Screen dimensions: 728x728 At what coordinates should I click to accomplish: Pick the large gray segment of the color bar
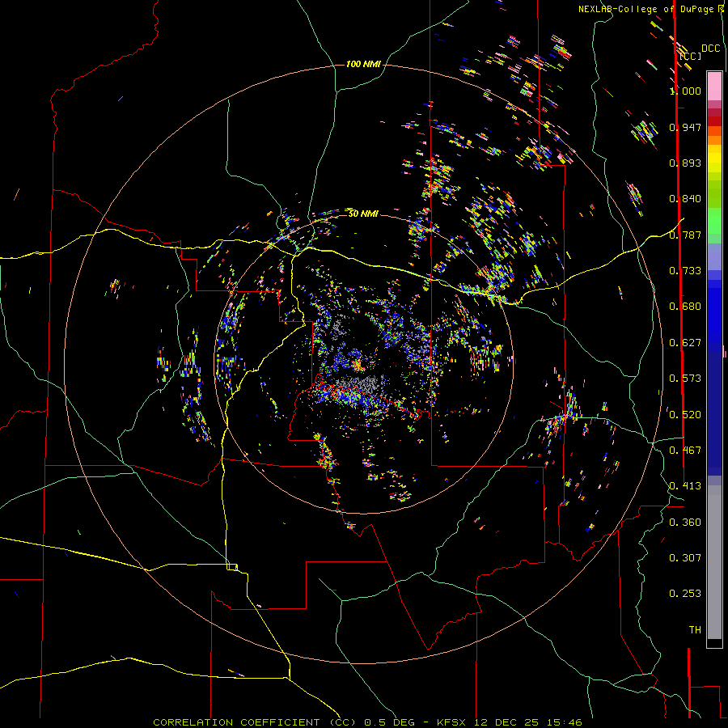coord(714,562)
